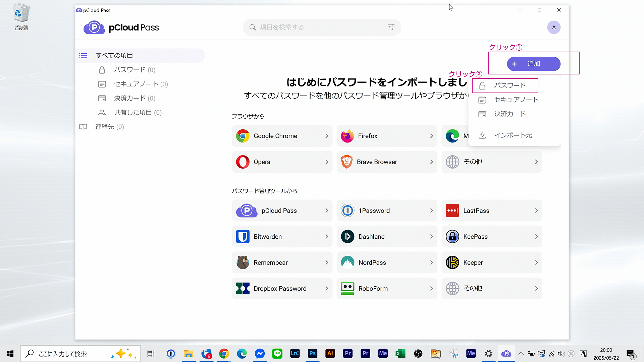Click Dropbox Password import label
The width and height of the screenshot is (644, 362).
tap(280, 289)
